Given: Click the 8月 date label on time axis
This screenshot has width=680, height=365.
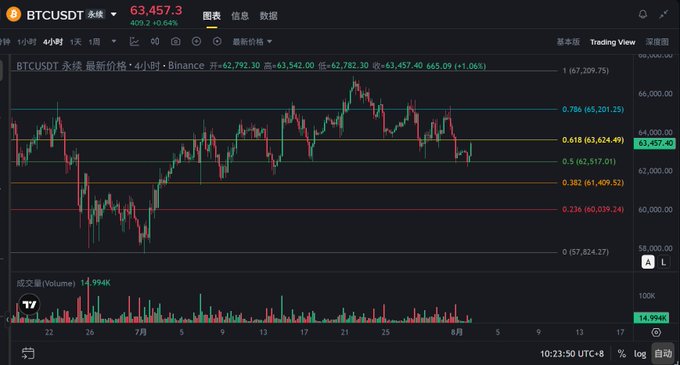Looking at the screenshot, I should pos(457,332).
